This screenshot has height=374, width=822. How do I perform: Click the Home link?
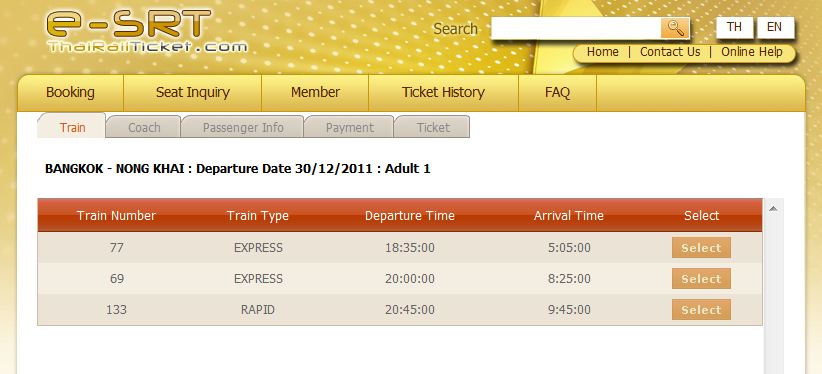(602, 52)
